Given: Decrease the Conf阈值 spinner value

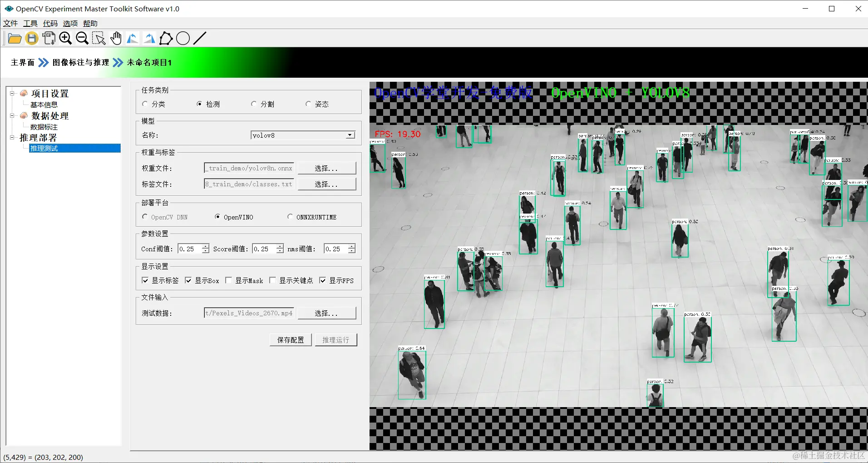Looking at the screenshot, I should tap(206, 251).
